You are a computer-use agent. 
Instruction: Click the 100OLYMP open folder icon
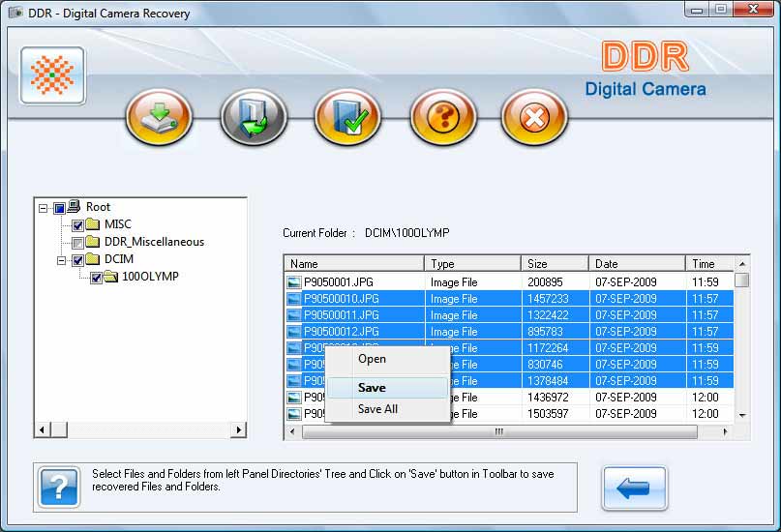pos(110,277)
